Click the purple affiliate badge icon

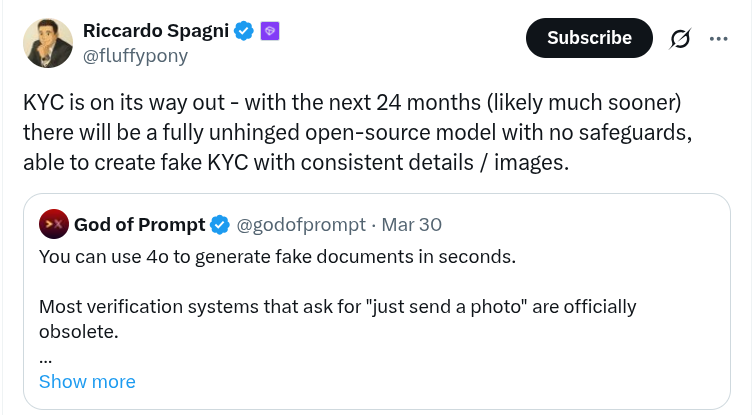click(x=270, y=31)
